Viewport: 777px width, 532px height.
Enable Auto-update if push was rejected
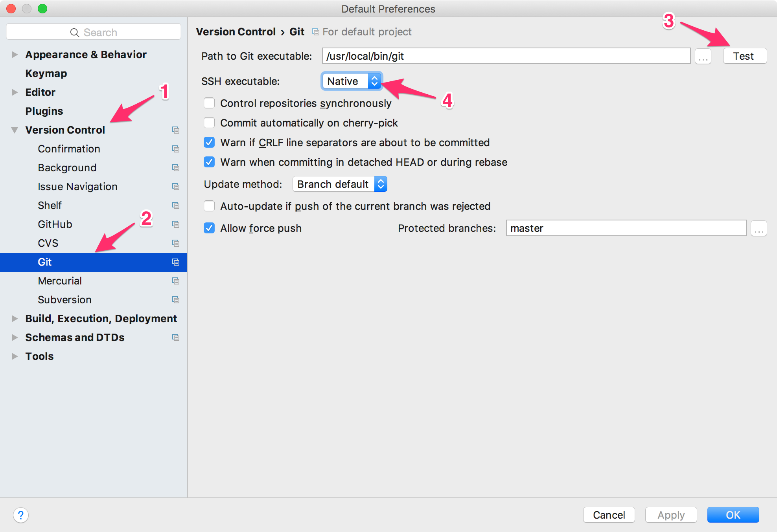209,206
